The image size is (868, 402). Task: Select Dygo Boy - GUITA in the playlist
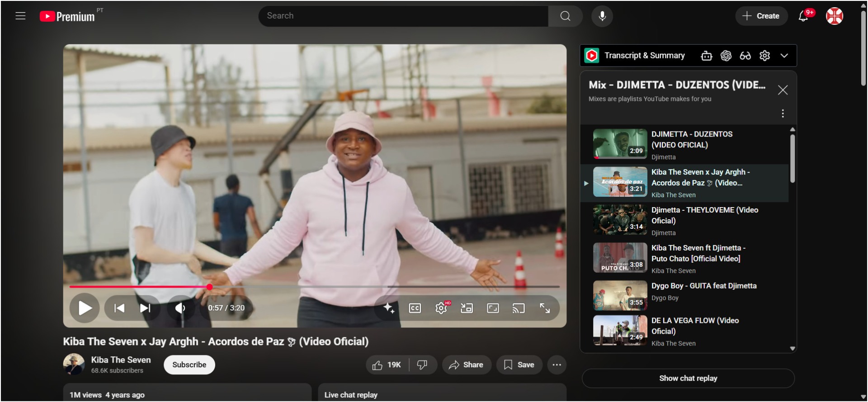(703, 286)
